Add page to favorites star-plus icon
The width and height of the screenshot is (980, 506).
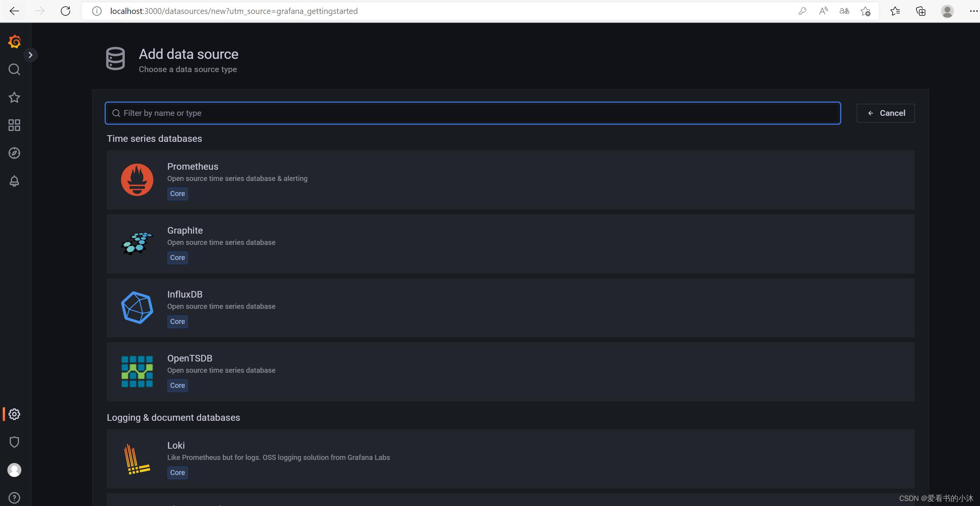point(865,11)
